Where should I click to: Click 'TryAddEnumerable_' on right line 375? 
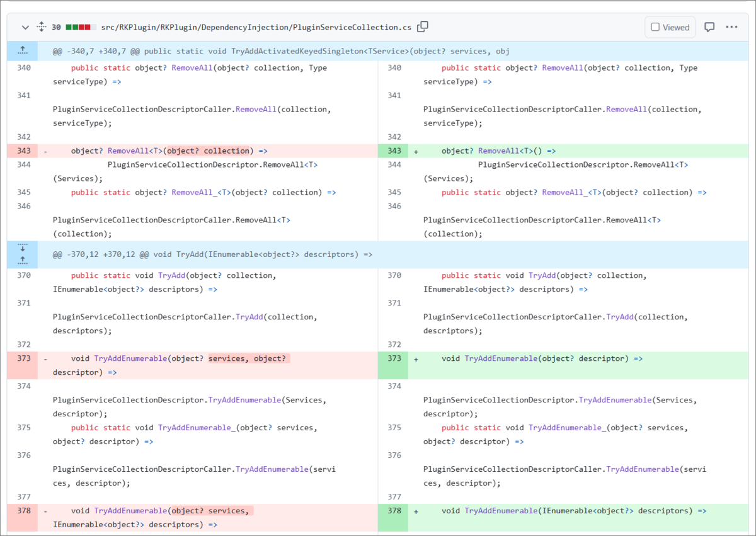click(x=567, y=428)
